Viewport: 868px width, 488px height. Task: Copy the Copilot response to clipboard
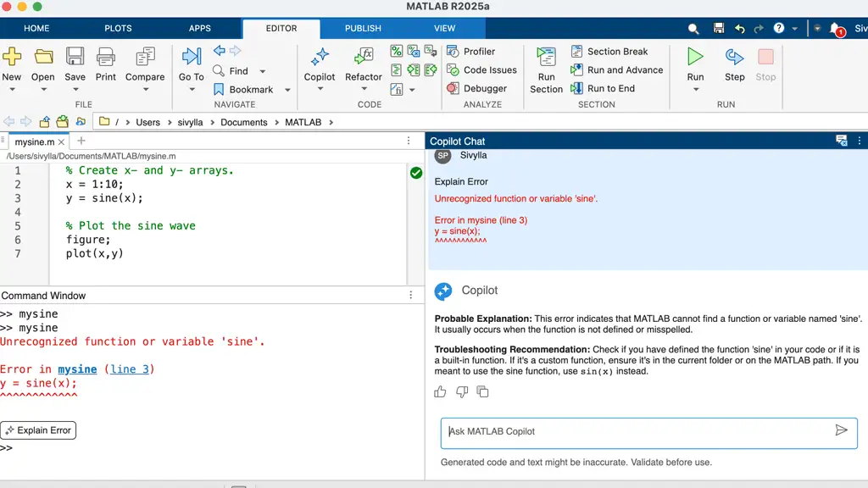pyautogui.click(x=482, y=391)
